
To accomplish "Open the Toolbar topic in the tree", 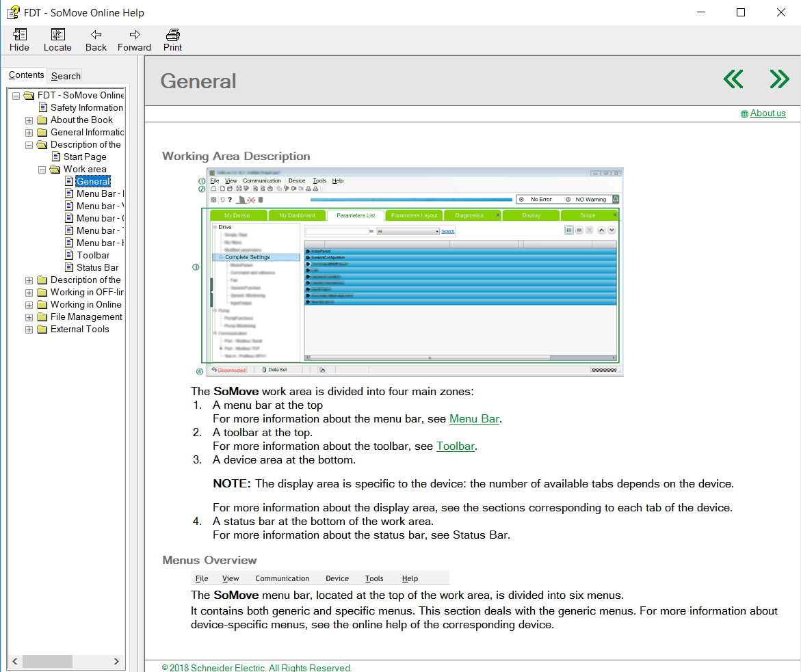I will [x=93, y=255].
